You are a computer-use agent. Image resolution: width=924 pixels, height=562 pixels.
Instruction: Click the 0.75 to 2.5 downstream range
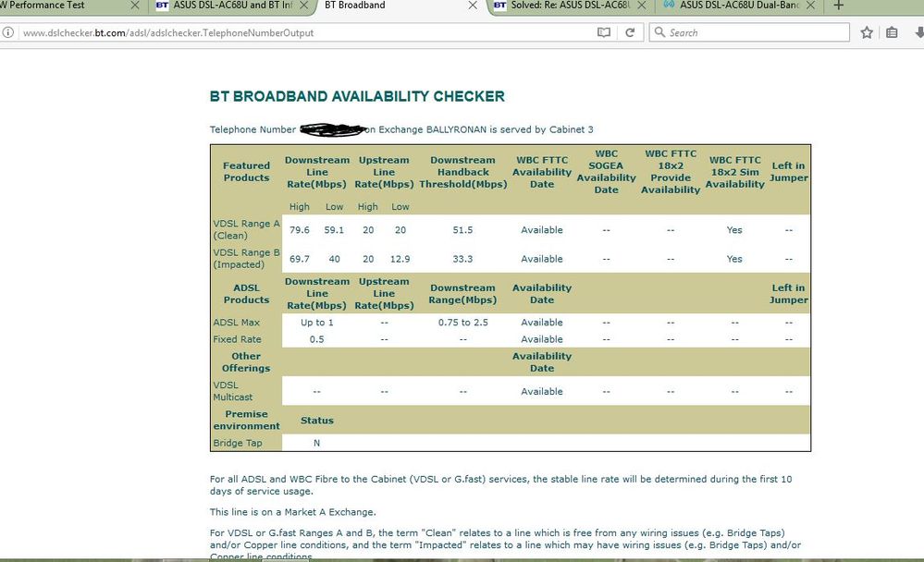click(462, 323)
